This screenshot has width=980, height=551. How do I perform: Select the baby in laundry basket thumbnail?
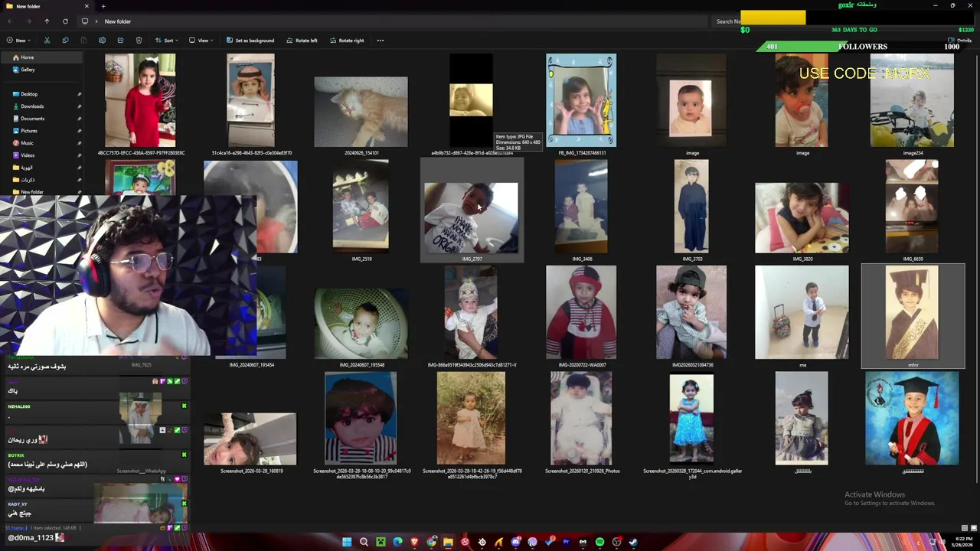click(361, 324)
